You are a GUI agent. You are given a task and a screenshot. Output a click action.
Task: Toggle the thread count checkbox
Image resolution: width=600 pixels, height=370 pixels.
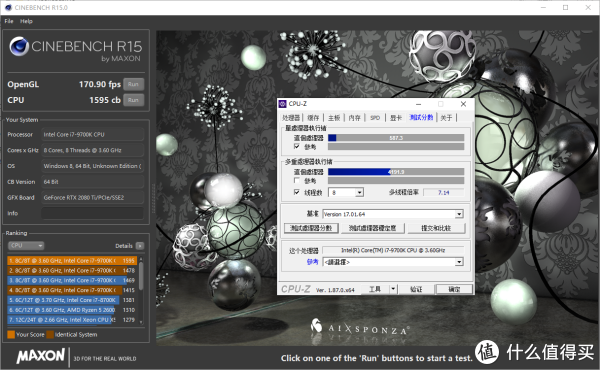[x=297, y=192]
